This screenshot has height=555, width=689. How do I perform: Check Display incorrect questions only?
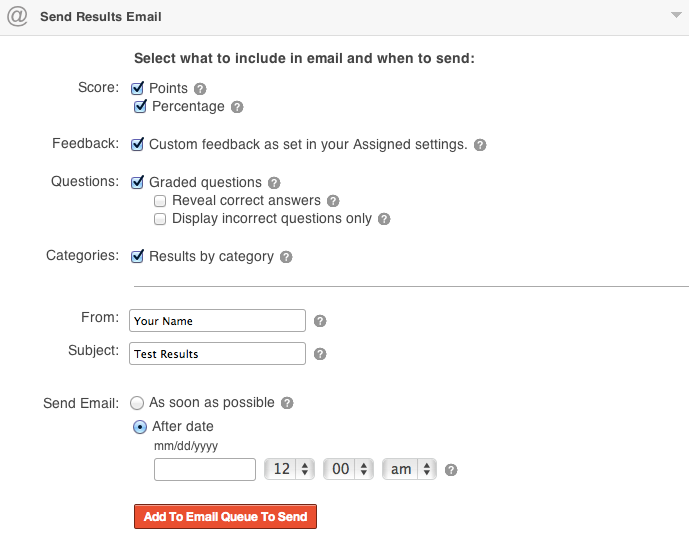(x=160, y=219)
